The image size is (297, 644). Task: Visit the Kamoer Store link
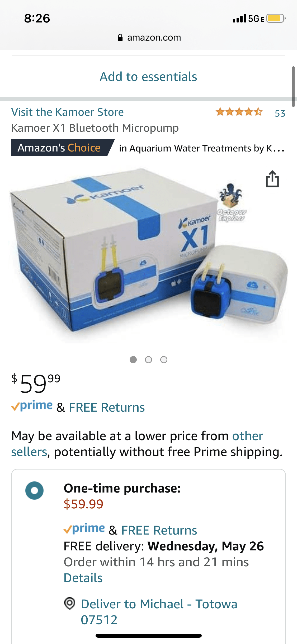tap(67, 112)
